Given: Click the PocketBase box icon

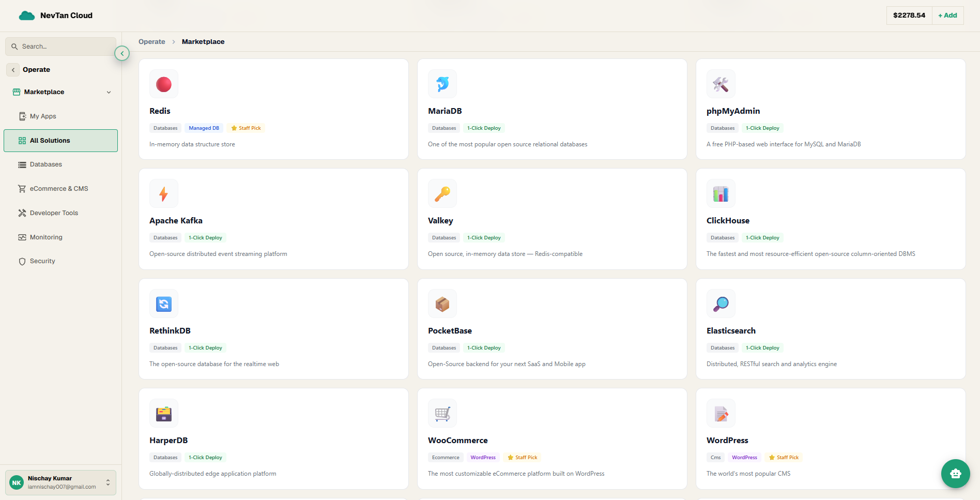Looking at the screenshot, I should pyautogui.click(x=442, y=304).
